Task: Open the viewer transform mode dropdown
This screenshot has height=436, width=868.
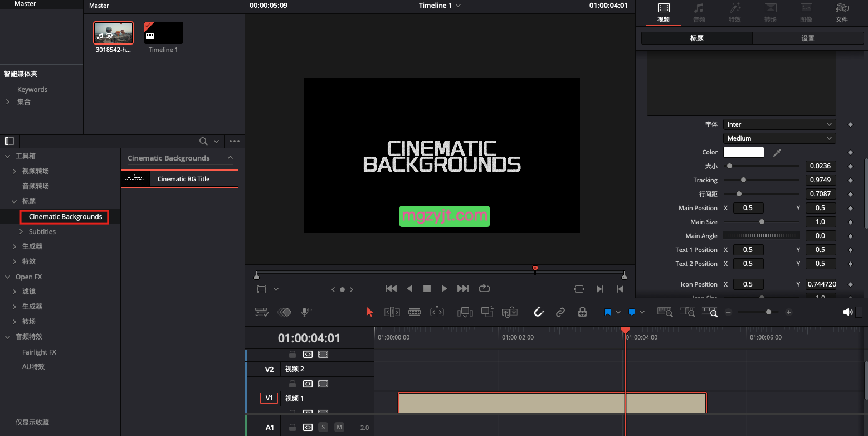Action: tap(276, 289)
